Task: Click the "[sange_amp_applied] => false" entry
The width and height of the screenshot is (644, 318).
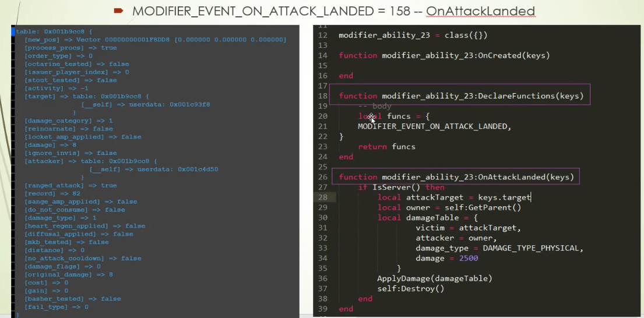Action: (80, 202)
